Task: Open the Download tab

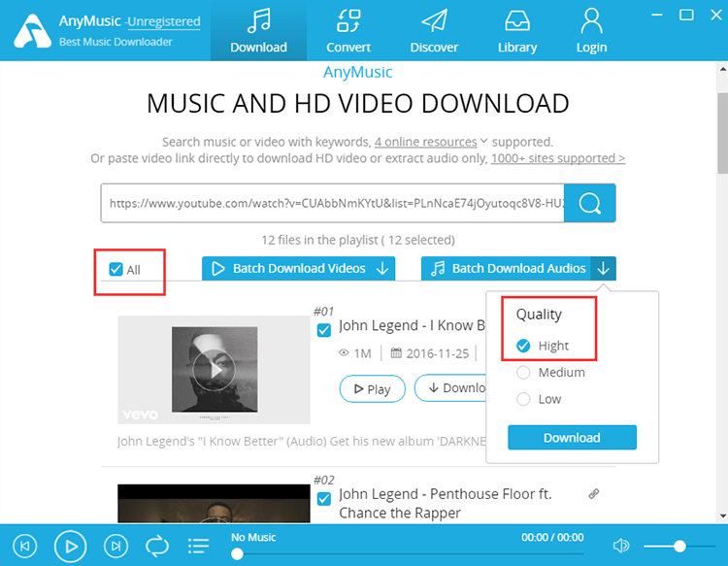Action: click(x=258, y=31)
